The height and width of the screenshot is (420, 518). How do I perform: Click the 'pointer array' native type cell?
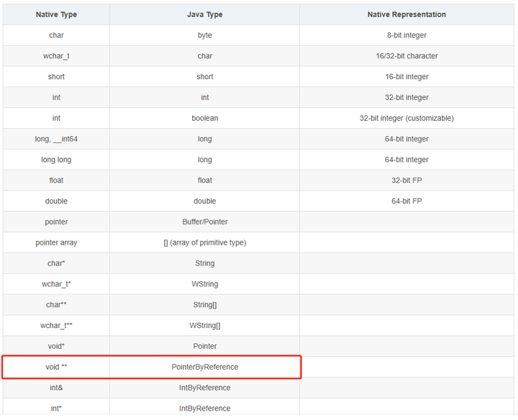[56, 242]
